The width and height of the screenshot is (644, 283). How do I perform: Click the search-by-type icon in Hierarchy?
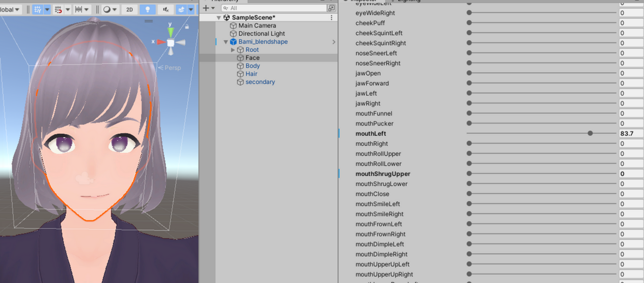(x=331, y=8)
